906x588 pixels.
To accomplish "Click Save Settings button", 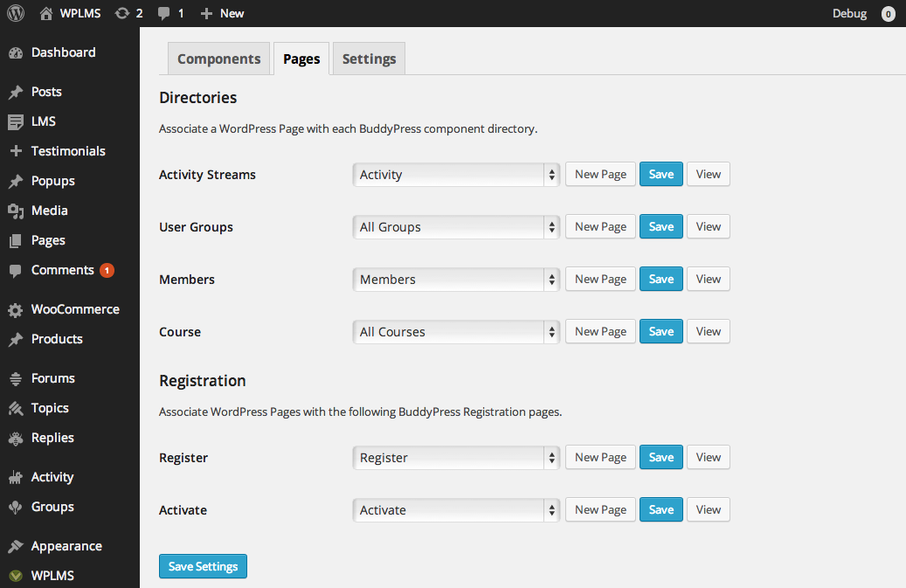I will pos(203,566).
